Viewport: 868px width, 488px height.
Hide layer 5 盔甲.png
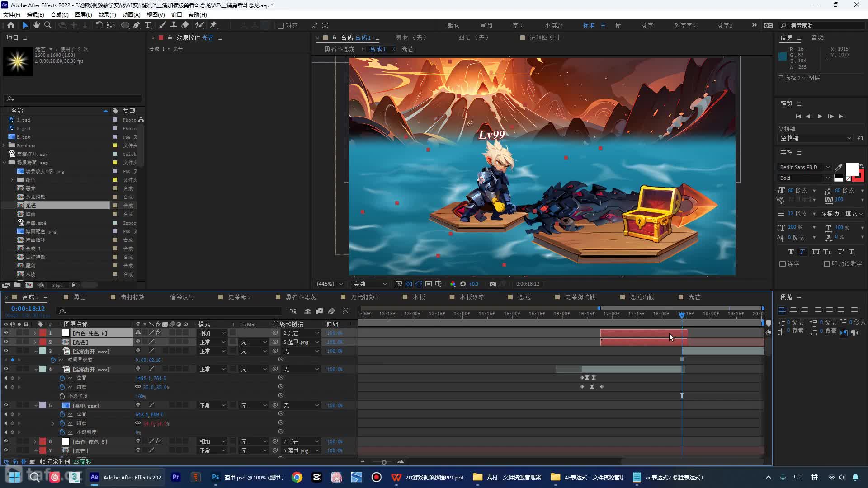coord(6,405)
